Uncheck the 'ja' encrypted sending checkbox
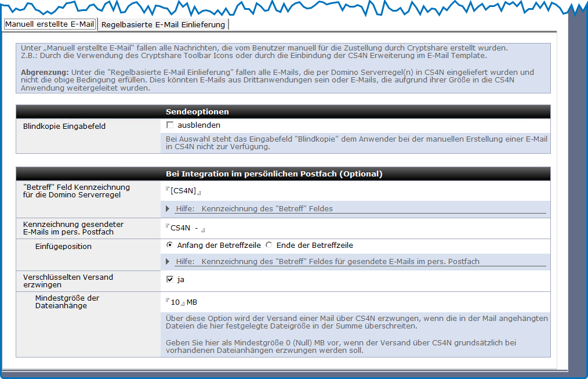The width and height of the screenshot is (588, 379). [x=170, y=280]
